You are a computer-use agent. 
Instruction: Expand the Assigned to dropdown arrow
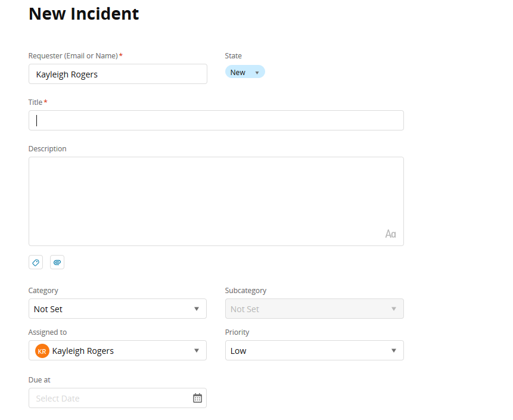click(x=197, y=350)
